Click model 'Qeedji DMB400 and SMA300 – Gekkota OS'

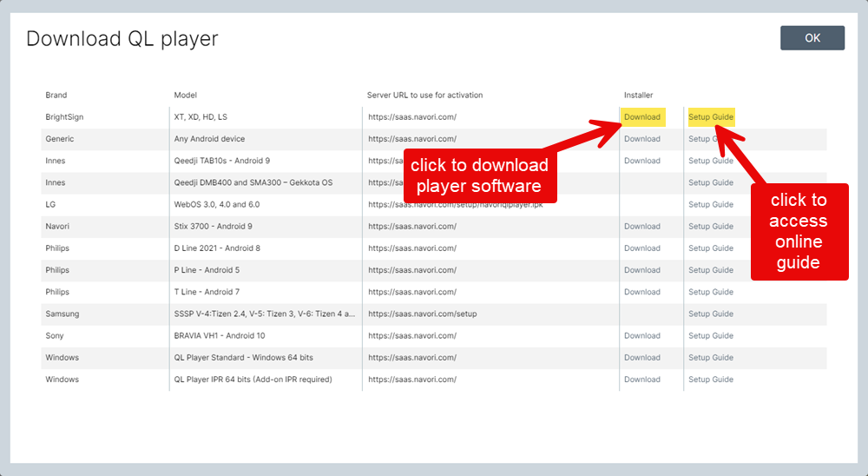click(x=253, y=182)
